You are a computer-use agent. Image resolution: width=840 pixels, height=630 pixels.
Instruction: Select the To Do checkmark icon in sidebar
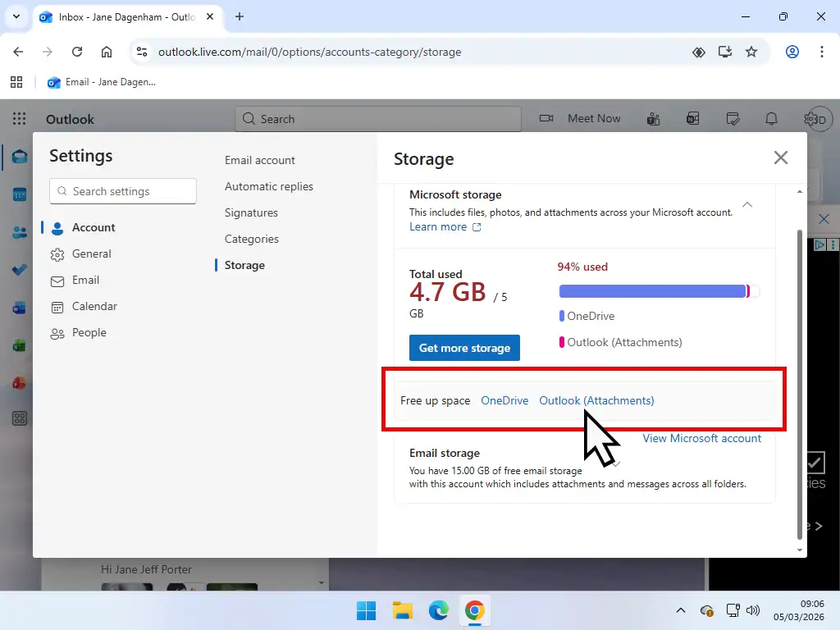pos(18,270)
